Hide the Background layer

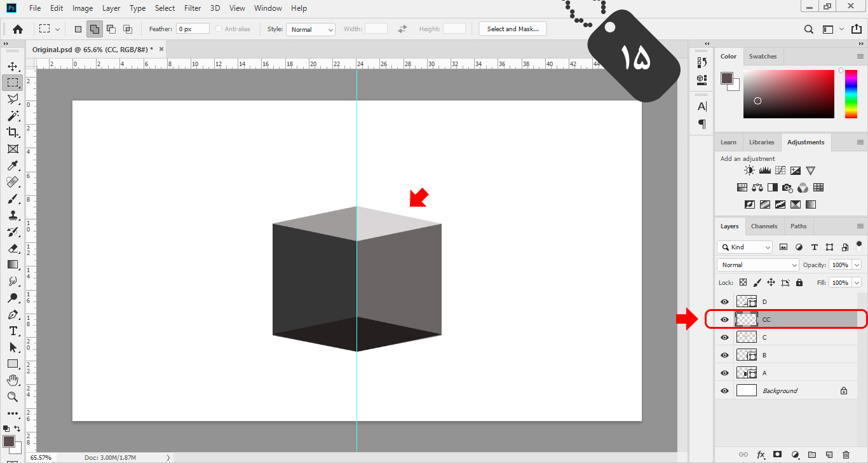[725, 390]
